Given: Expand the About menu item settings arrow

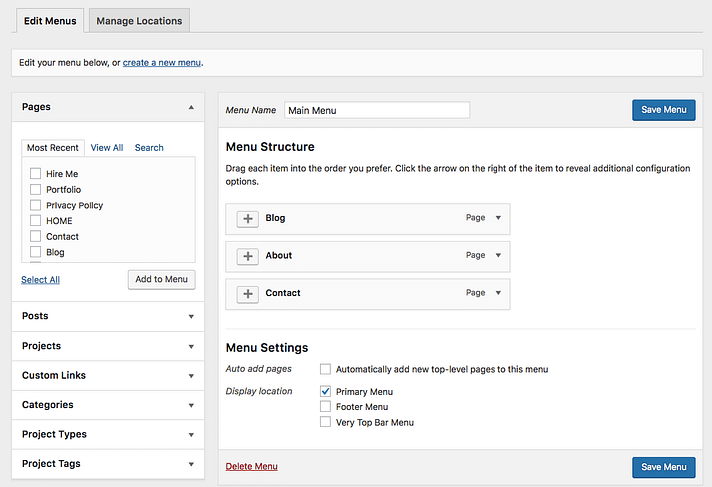Looking at the screenshot, I should click(x=498, y=255).
